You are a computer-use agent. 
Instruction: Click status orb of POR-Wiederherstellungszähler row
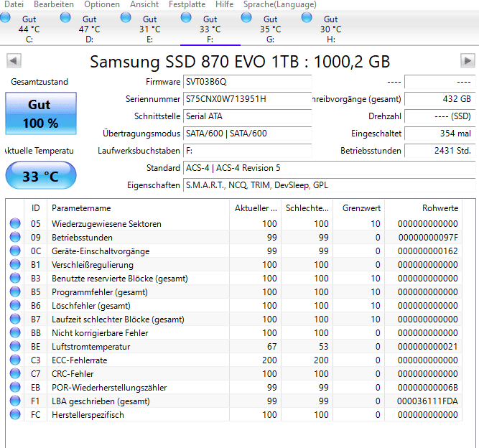point(15,387)
